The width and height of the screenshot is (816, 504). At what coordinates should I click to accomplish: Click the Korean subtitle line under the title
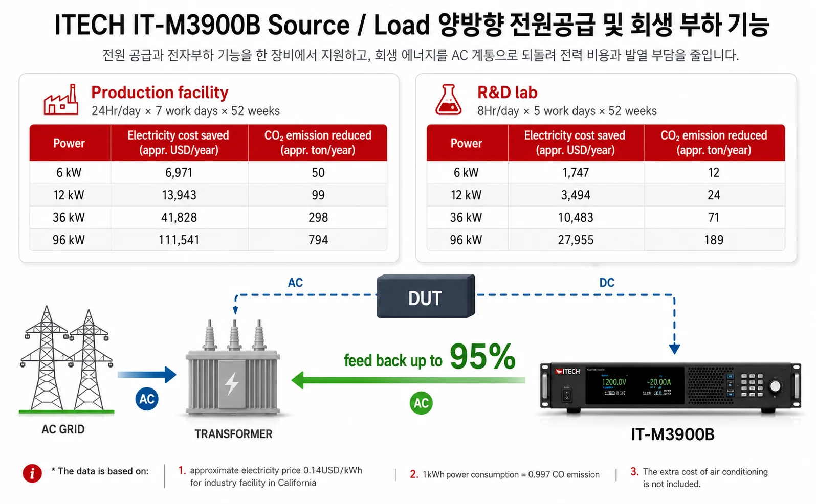(x=421, y=55)
